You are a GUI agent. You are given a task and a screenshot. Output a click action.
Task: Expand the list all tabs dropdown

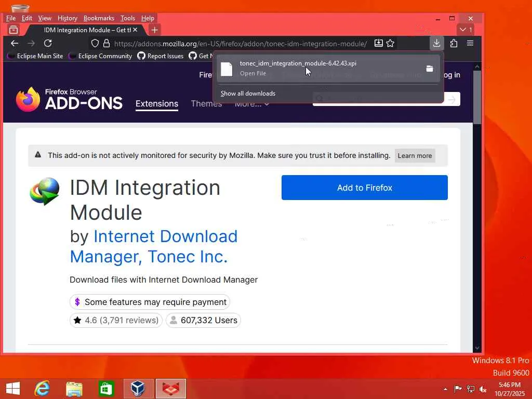[465, 30]
